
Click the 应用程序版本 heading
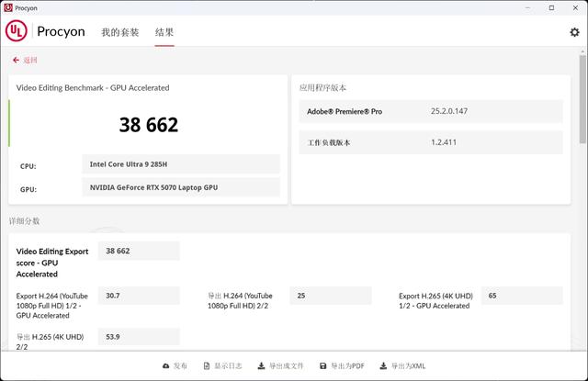click(322, 87)
